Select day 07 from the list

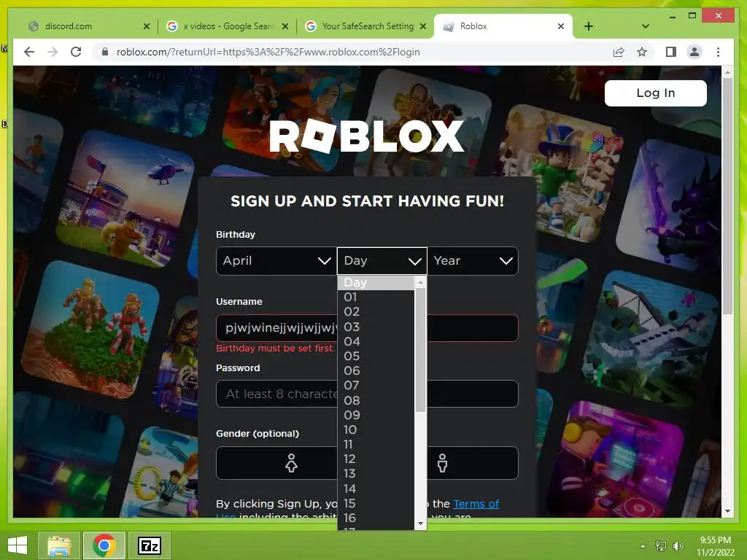click(x=376, y=386)
